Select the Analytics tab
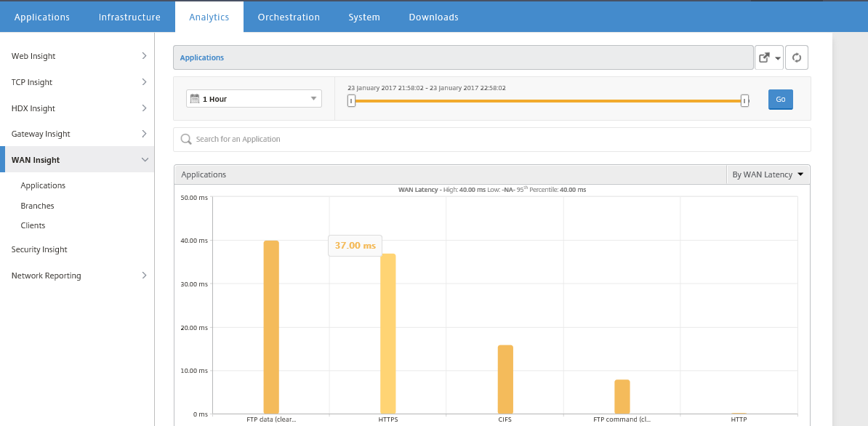The image size is (868, 426). pyautogui.click(x=209, y=17)
